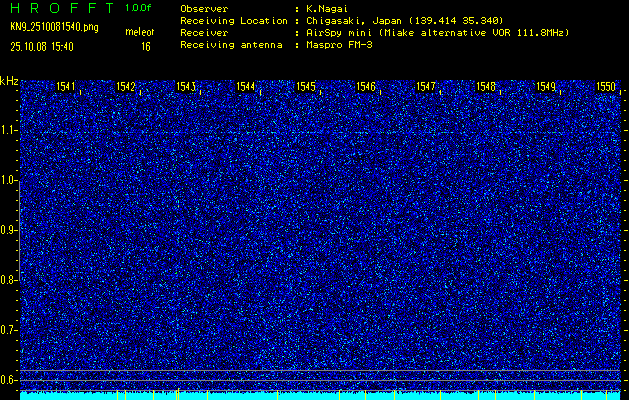
Task: Click the meteor count value 16
Action: [x=146, y=46]
